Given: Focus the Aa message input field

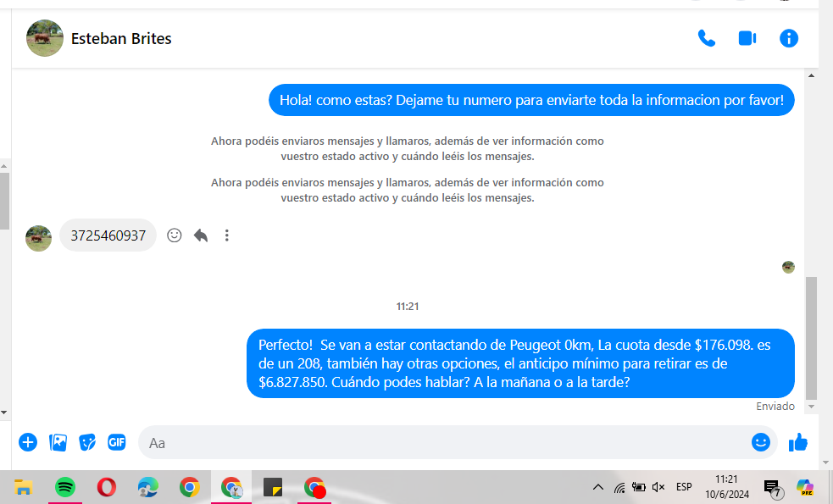Looking at the screenshot, I should point(443,442).
